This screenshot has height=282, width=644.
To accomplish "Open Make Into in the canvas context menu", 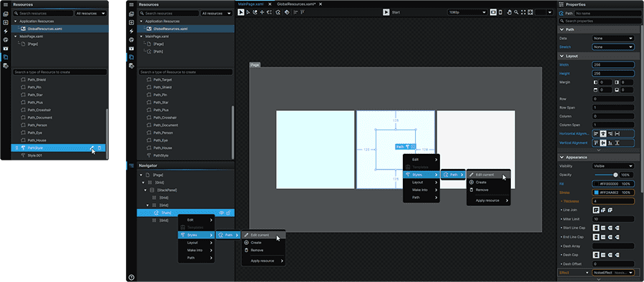I will [421, 190].
